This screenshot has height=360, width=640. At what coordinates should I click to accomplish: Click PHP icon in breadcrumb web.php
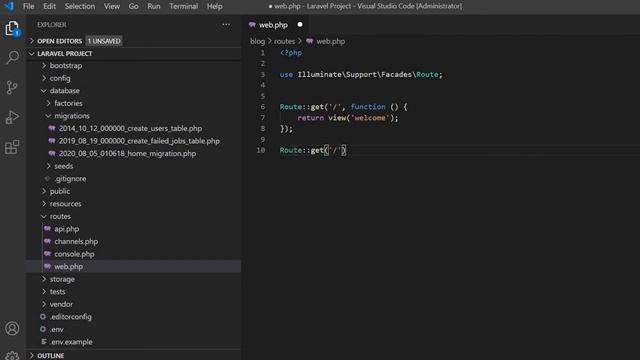(x=309, y=41)
